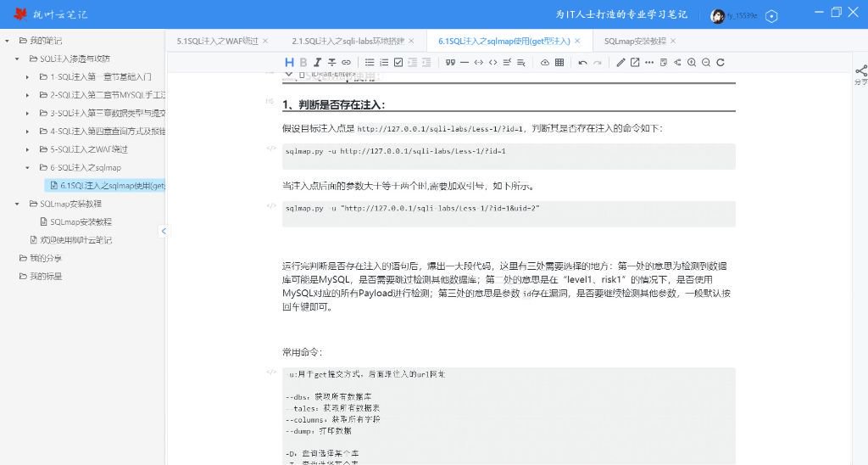868x465 pixels.
Task: Insert a hyperlink via the link icon
Action: 346,63
